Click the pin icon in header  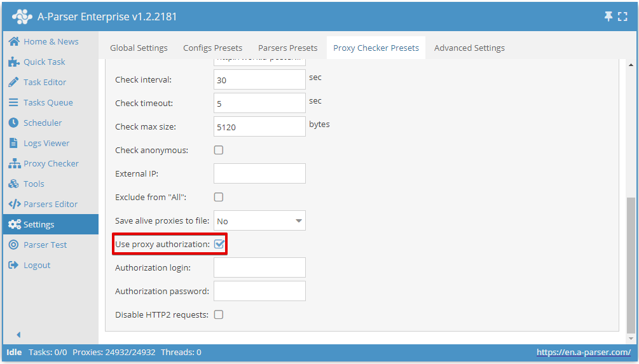608,17
